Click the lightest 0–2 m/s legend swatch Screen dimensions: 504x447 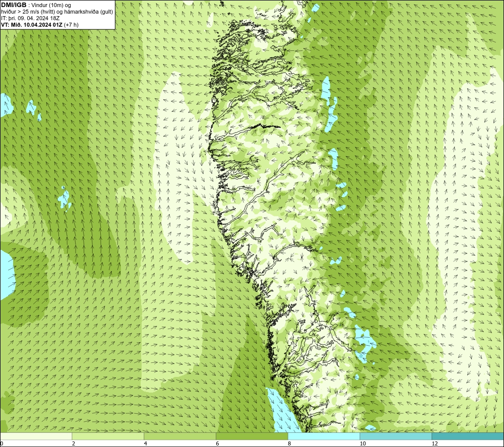(36, 436)
